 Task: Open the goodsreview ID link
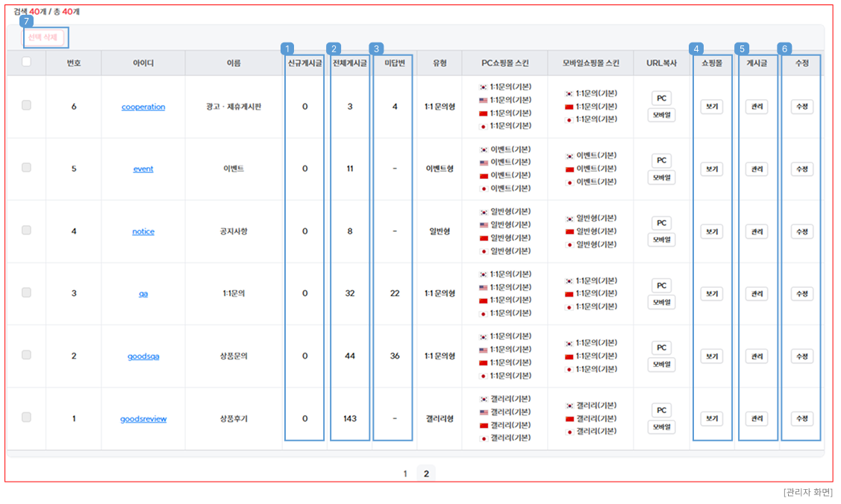pyautogui.click(x=143, y=419)
